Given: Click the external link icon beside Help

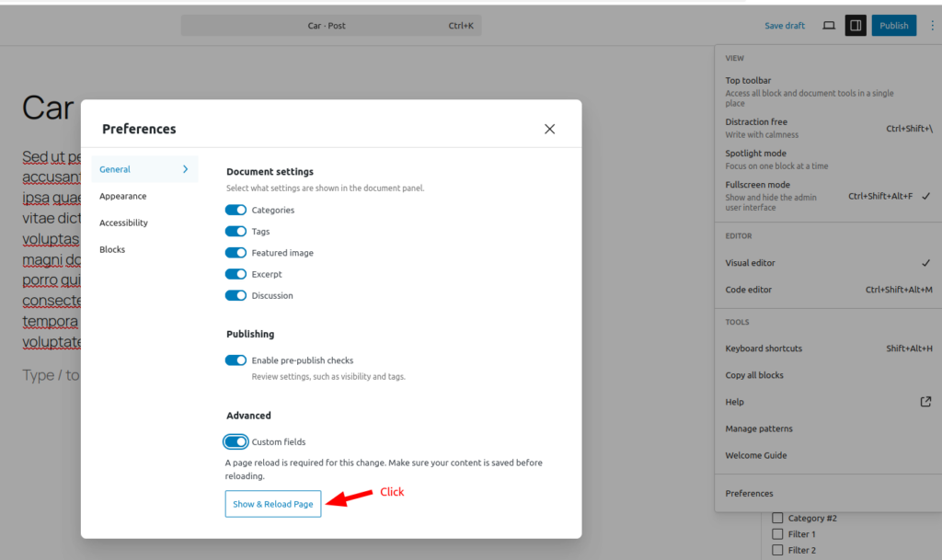Looking at the screenshot, I should (x=925, y=402).
